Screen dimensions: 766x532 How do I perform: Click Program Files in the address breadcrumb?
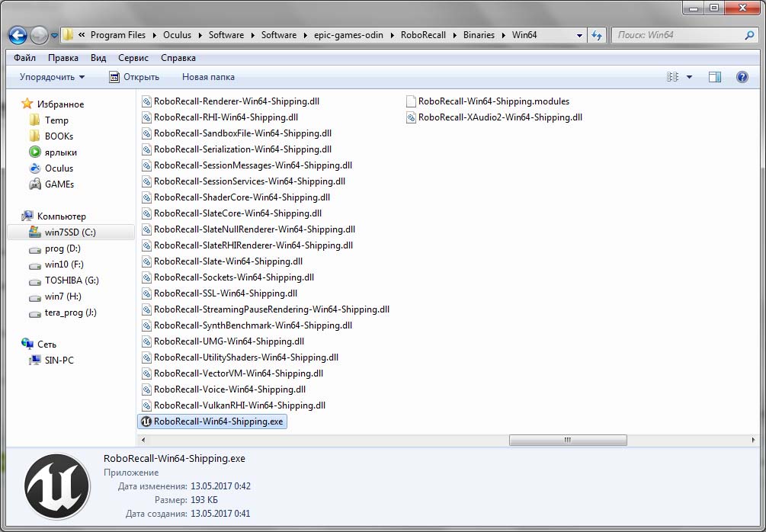click(117, 35)
